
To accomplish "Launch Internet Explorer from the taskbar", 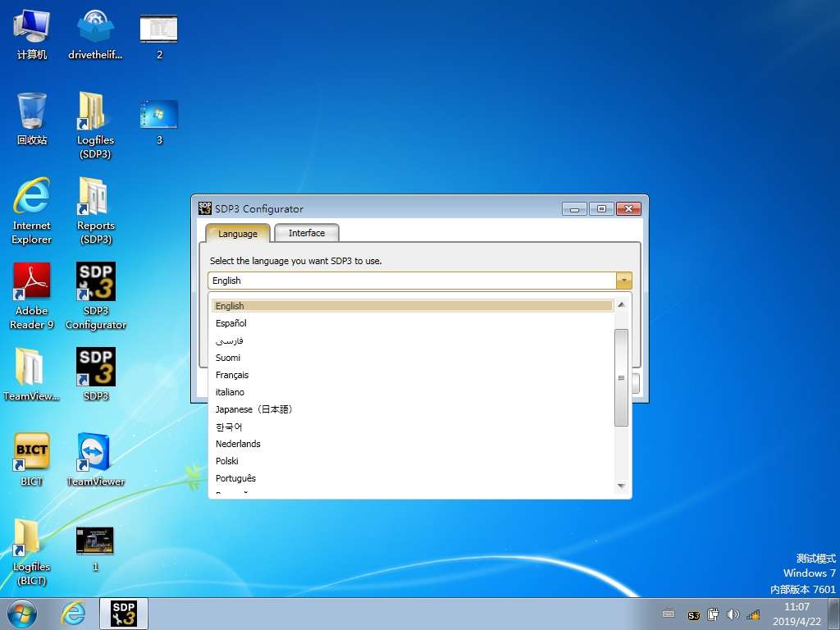I will [x=72, y=614].
